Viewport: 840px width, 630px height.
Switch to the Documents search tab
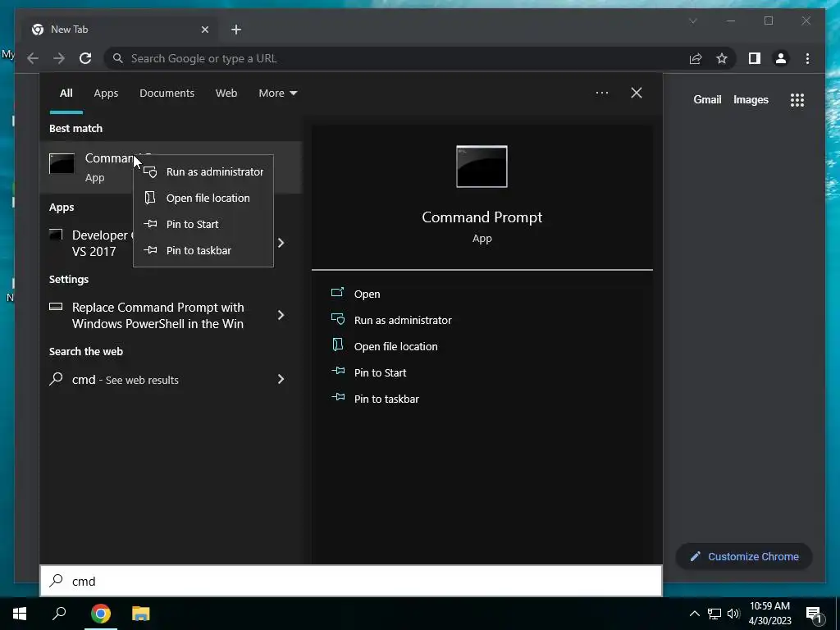(167, 94)
